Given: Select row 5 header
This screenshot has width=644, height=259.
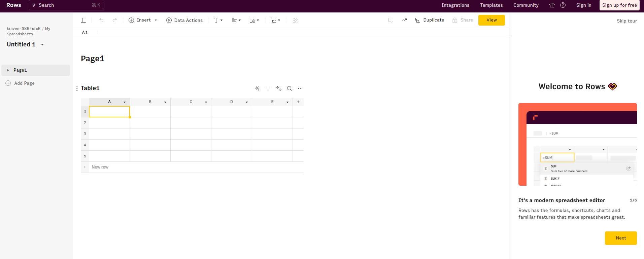Looking at the screenshot, I should pyautogui.click(x=85, y=156).
